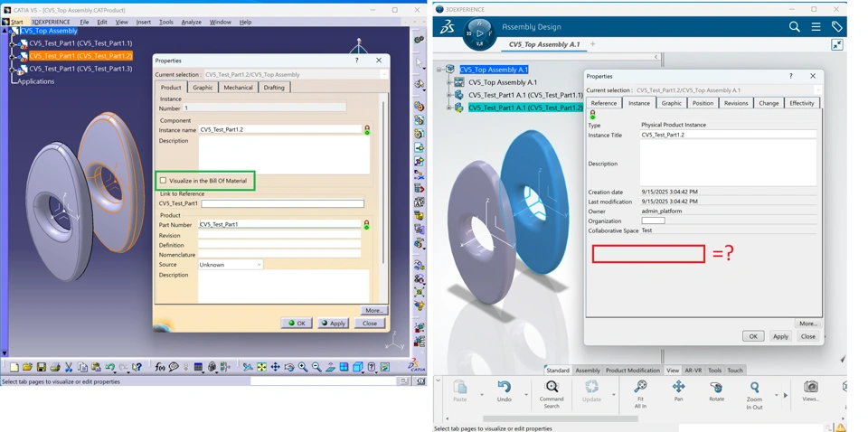
Task: Click the 3DEXPERIENCE compass play button
Action: click(x=480, y=33)
